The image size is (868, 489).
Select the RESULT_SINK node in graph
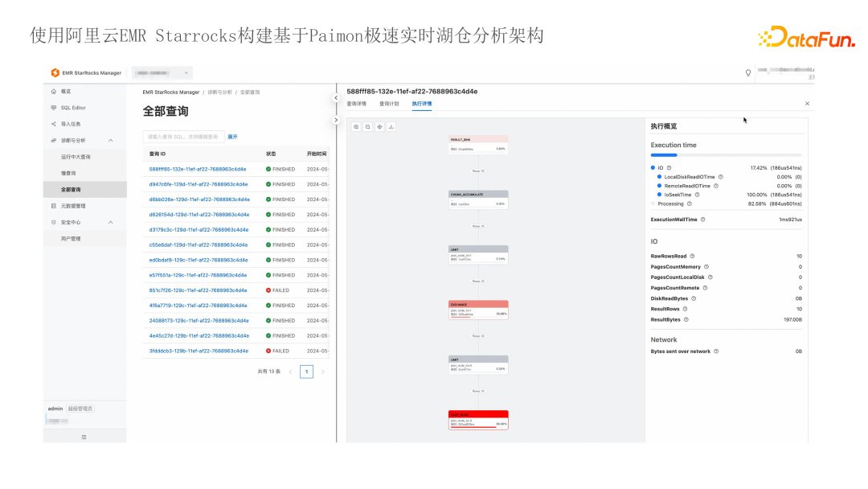tap(478, 145)
